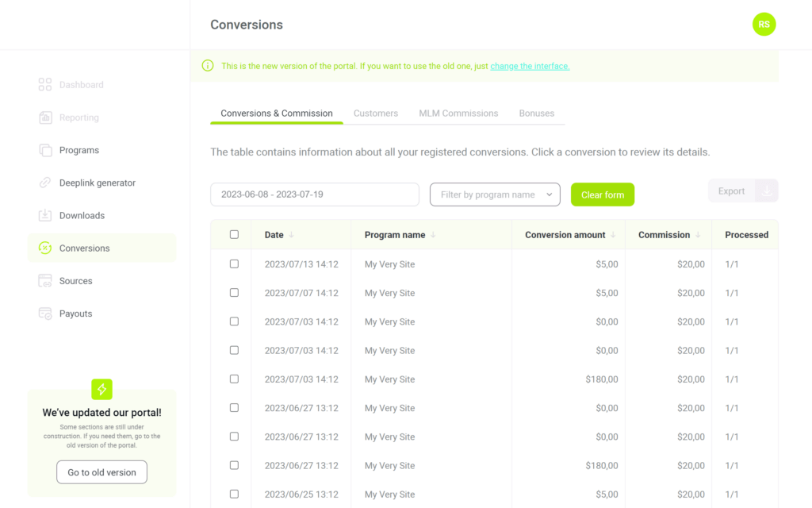Click the Programs sidebar icon
This screenshot has width=812, height=508.
(x=45, y=150)
